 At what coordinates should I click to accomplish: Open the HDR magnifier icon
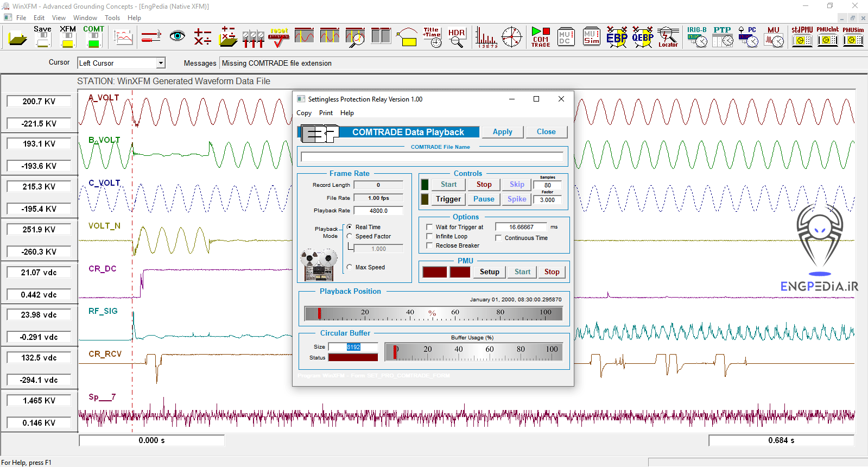pos(457,37)
